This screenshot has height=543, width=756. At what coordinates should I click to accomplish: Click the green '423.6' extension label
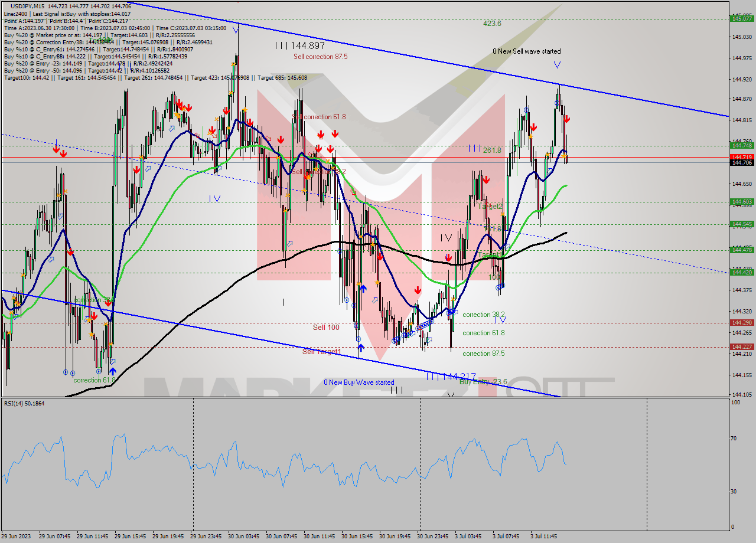coord(492,24)
